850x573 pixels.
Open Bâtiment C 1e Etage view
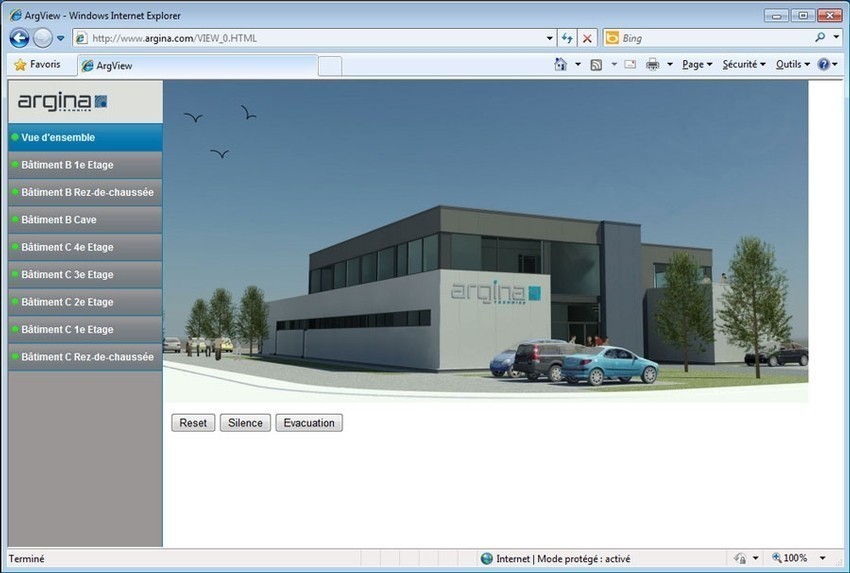(85, 330)
